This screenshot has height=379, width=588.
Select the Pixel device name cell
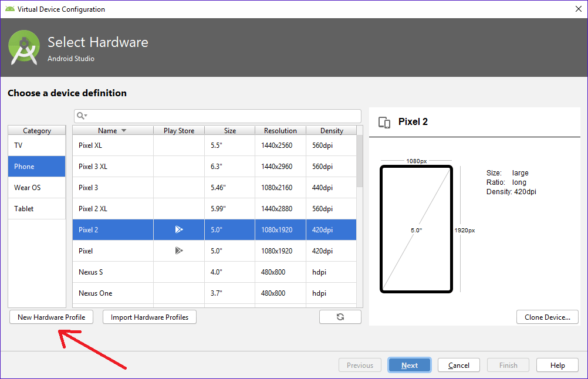[113, 251]
